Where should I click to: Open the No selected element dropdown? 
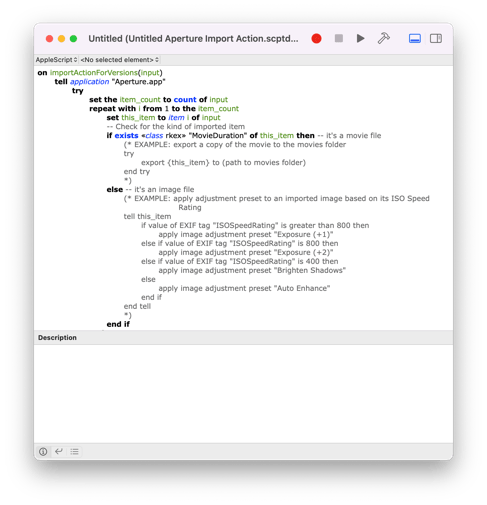tap(120, 60)
